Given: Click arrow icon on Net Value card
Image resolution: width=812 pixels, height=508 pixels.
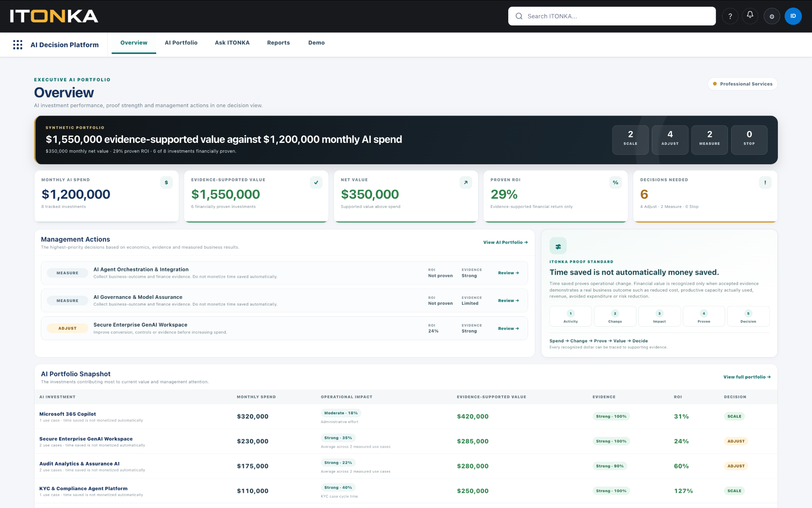Looking at the screenshot, I should coord(466,183).
